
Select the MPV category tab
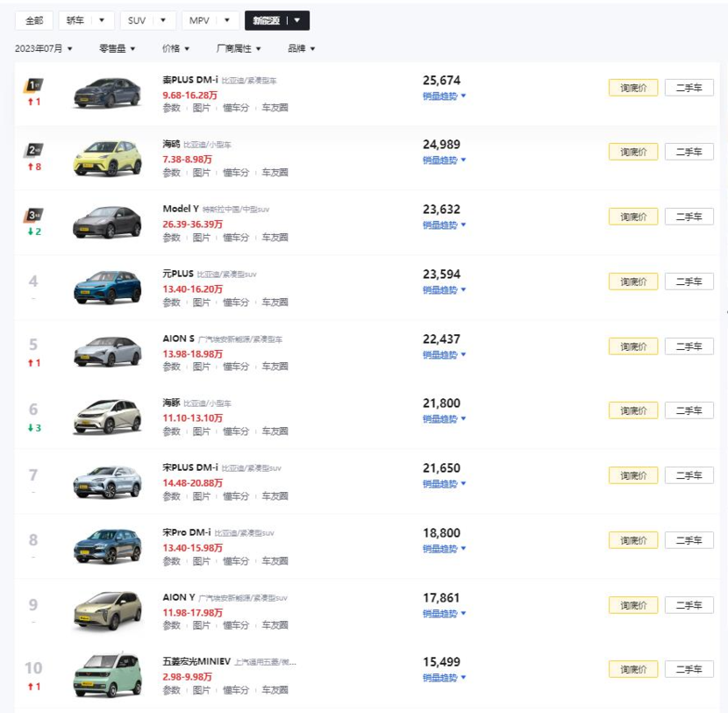point(199,20)
